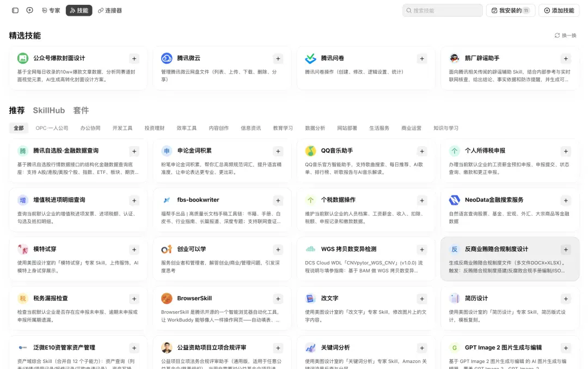Add the 反商业贿赂合规制度设计 skill
The height and width of the screenshot is (369, 588).
click(x=566, y=250)
